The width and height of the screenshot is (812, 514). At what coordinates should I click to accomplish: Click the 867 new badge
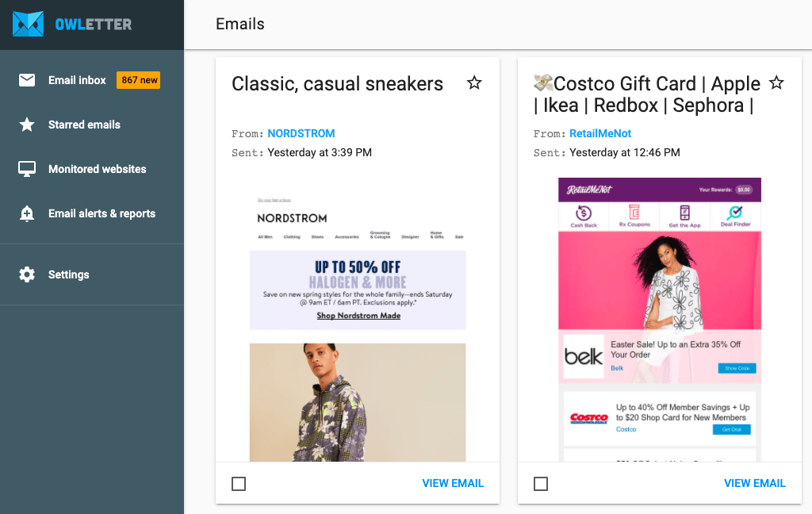(138, 80)
